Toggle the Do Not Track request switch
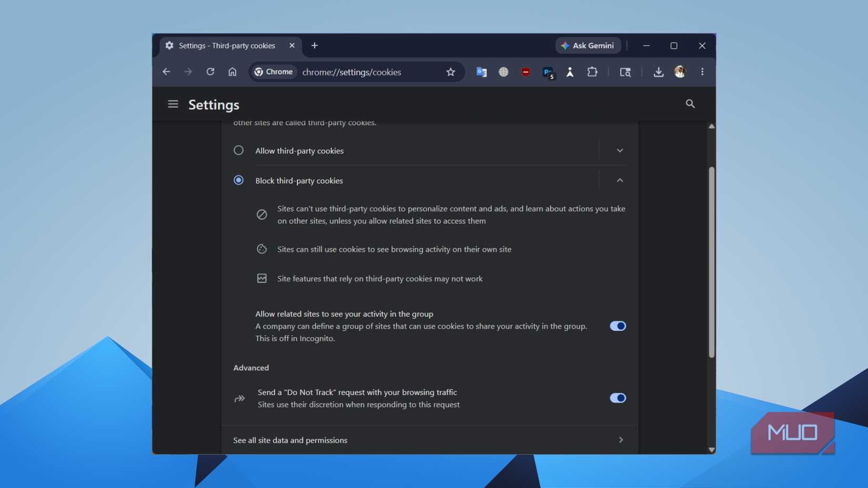 (618, 398)
